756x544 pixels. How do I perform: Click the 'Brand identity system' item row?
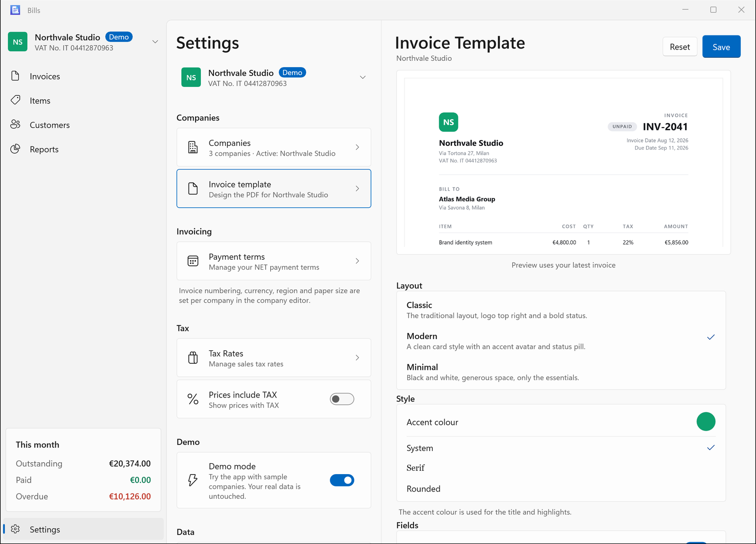tap(563, 242)
